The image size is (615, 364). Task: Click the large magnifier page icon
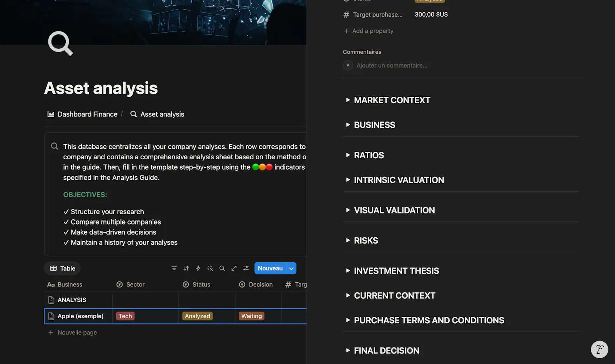[x=60, y=43]
